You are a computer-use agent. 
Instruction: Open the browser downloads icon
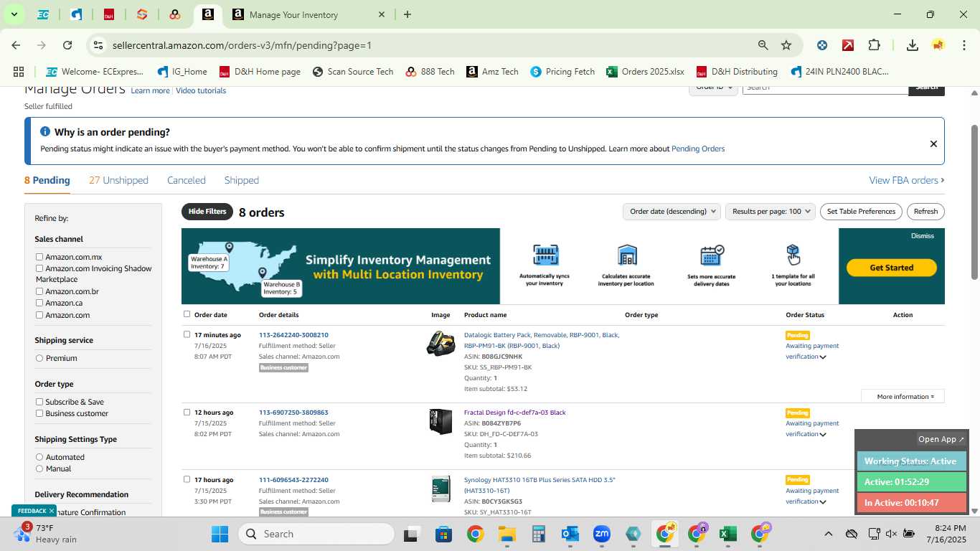(913, 45)
